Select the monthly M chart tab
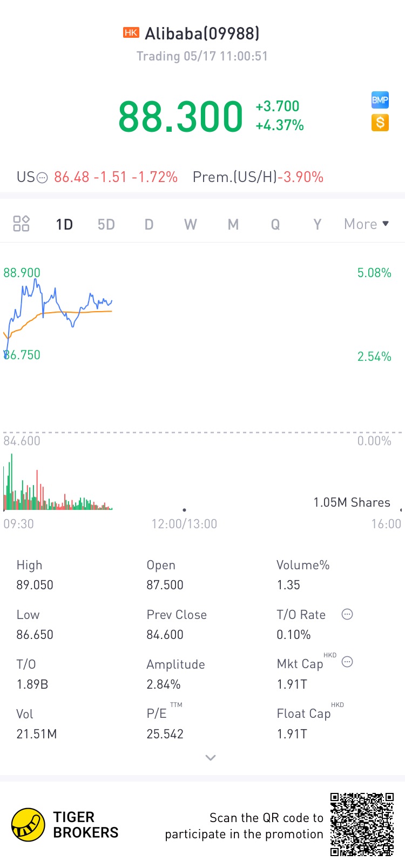 (x=233, y=225)
